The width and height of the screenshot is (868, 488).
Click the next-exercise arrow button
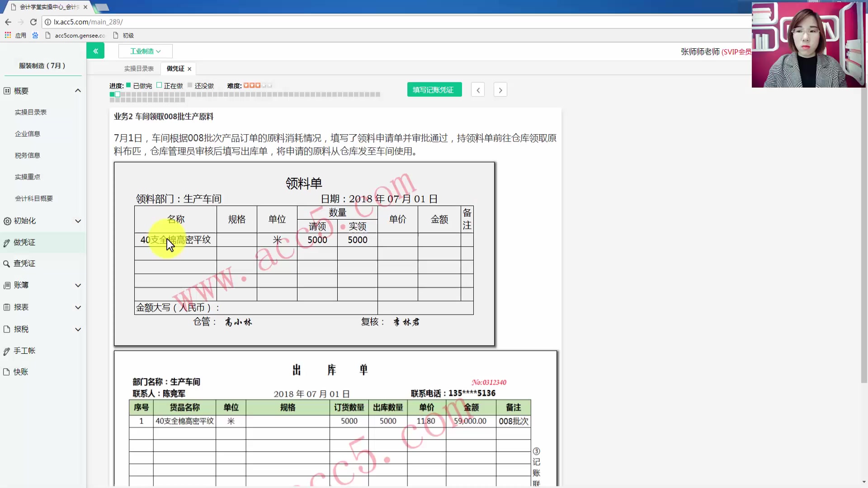coord(500,89)
